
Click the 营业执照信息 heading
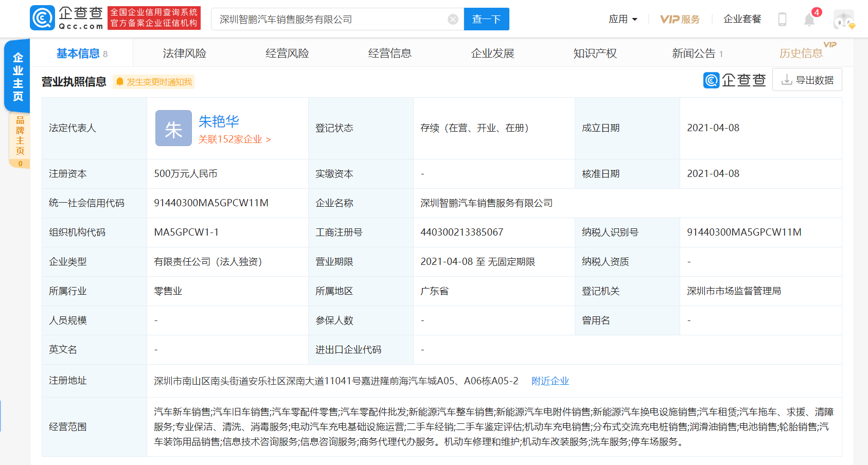pos(74,82)
